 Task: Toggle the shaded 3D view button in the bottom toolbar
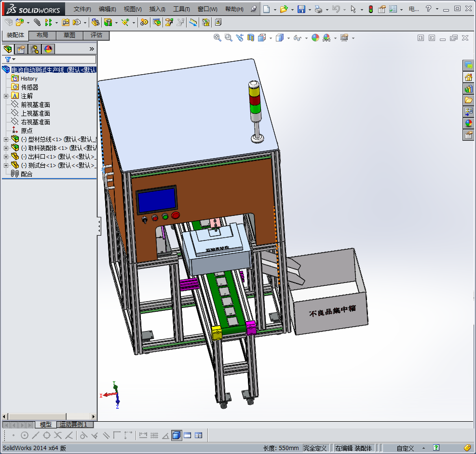coord(177,435)
